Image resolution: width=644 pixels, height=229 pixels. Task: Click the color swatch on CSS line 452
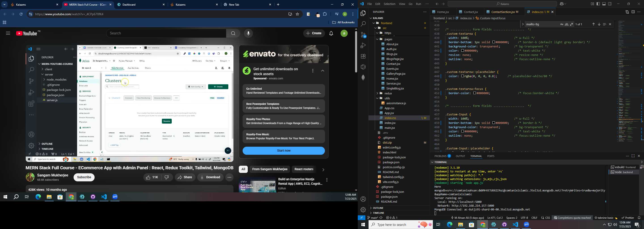[475, 93]
